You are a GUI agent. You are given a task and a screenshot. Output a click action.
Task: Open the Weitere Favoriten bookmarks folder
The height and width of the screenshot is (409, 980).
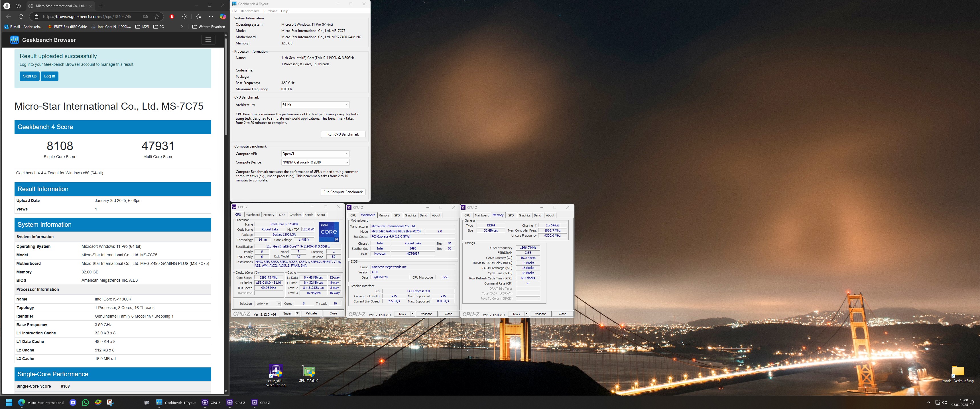[208, 26]
